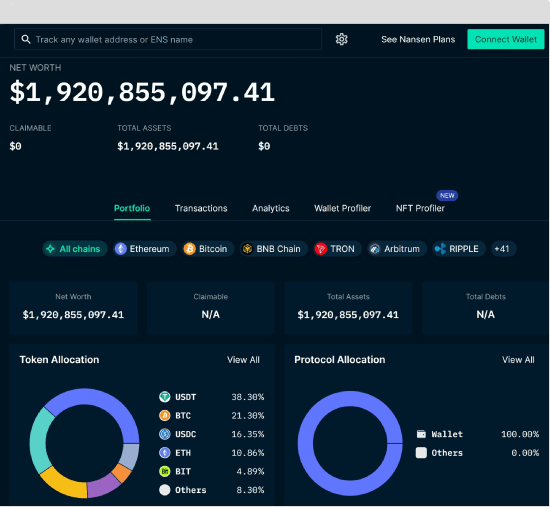Open the settings gear icon

click(341, 39)
